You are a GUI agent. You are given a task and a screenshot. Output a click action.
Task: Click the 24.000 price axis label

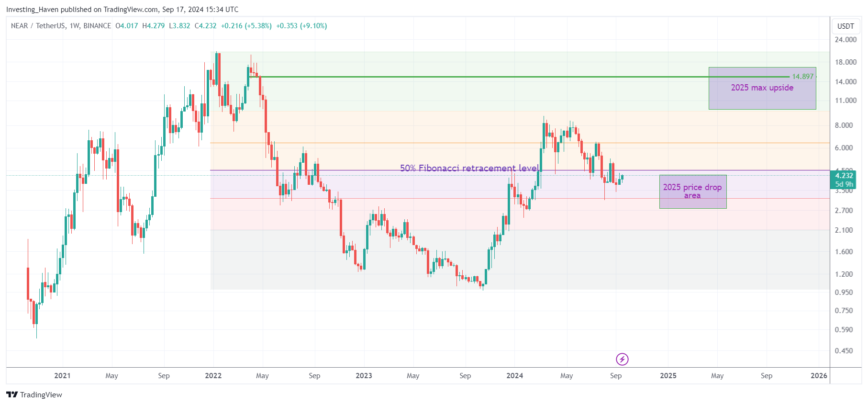[x=846, y=40]
